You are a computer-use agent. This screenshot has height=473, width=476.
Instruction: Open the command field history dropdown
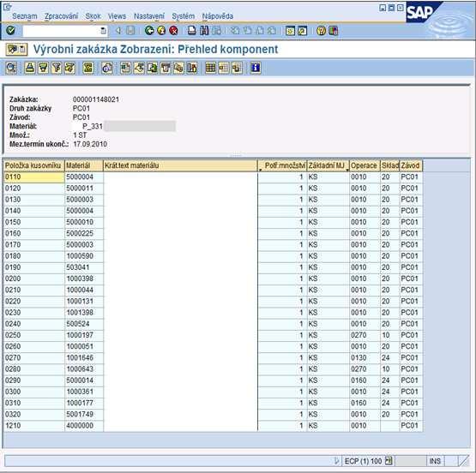103,31
